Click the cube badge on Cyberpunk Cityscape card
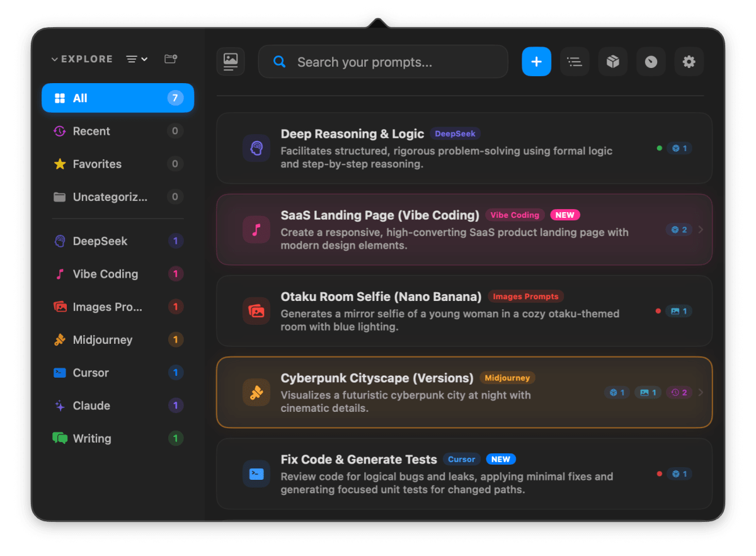Image resolution: width=756 pixels, height=556 pixels. pyautogui.click(x=617, y=392)
